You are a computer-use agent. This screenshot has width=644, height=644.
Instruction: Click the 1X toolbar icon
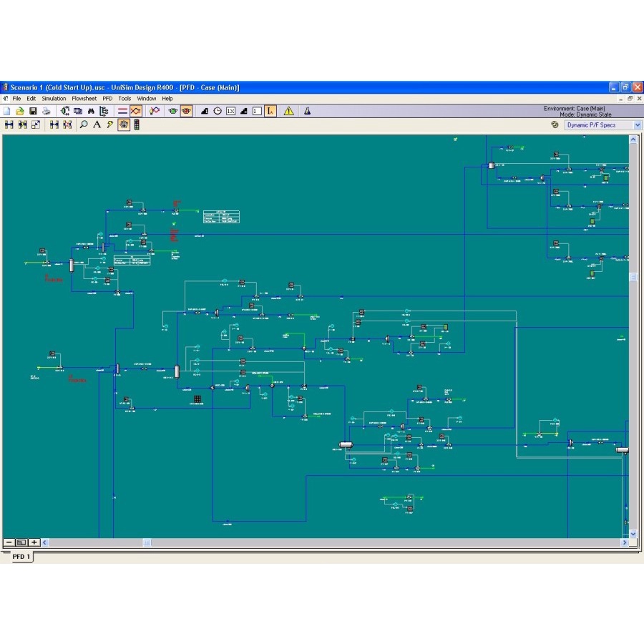tap(231, 111)
